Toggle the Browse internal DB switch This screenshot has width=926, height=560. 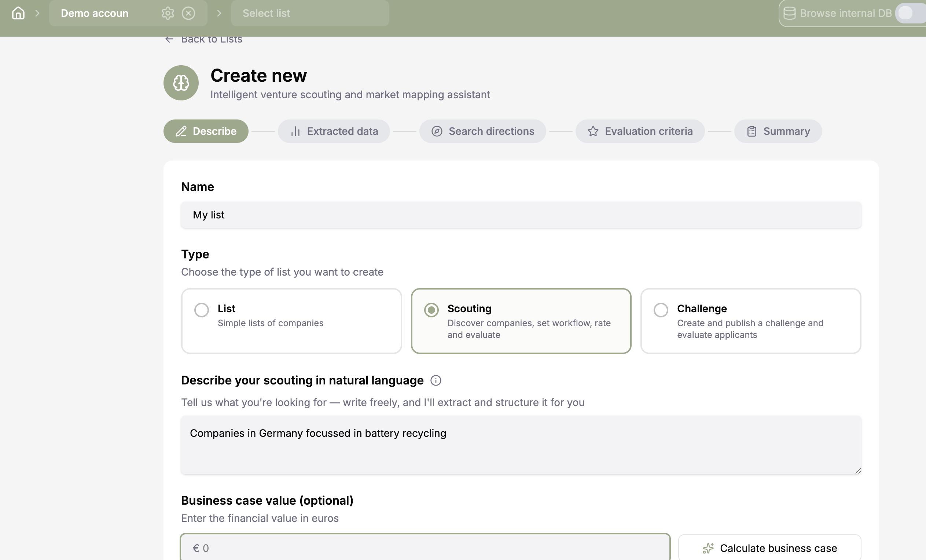(x=911, y=13)
